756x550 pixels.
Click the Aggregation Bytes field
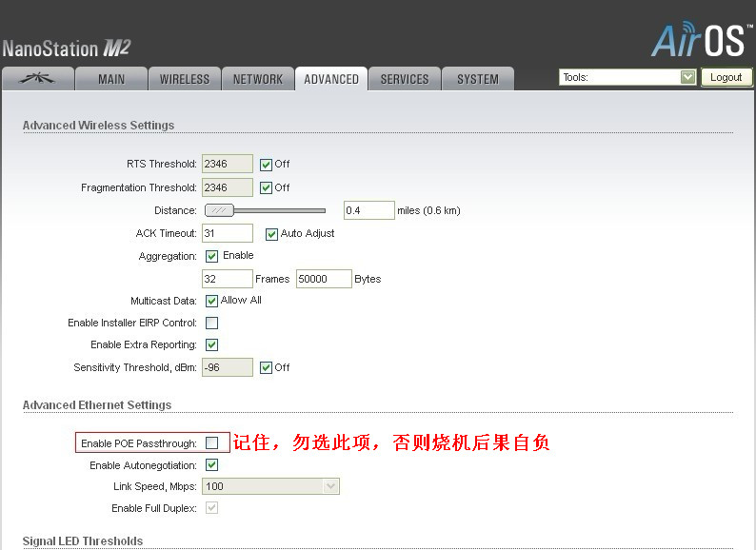(x=324, y=279)
